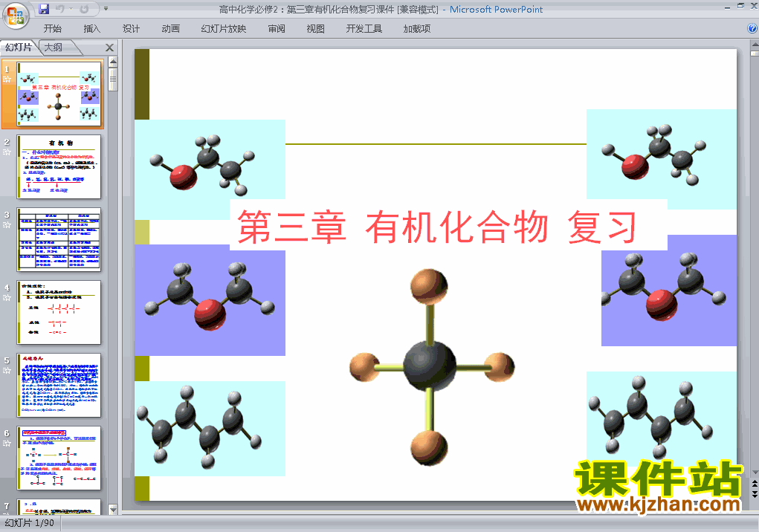Go to next slide using double-down arrow
759x532 pixels.
pyautogui.click(x=755, y=494)
